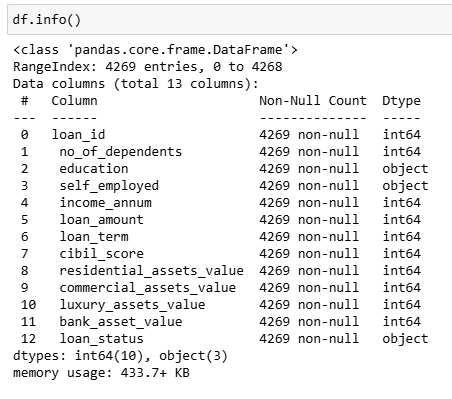Click the loan_id column name
452x399 pixels.
(78, 135)
